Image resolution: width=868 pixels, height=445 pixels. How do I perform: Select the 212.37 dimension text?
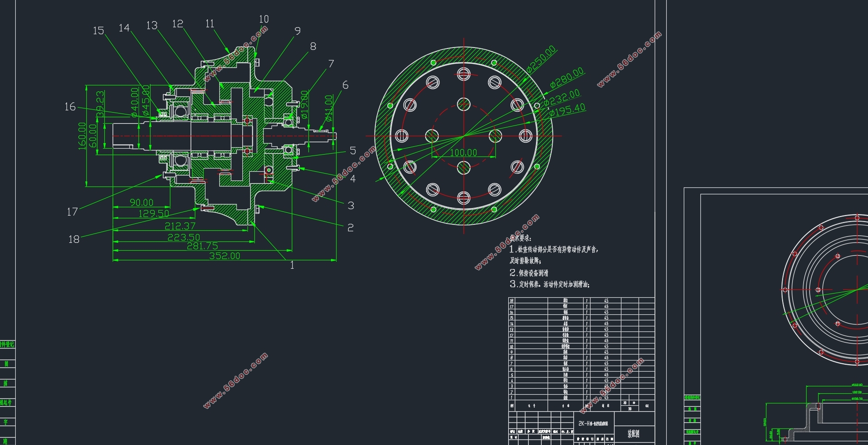180,226
